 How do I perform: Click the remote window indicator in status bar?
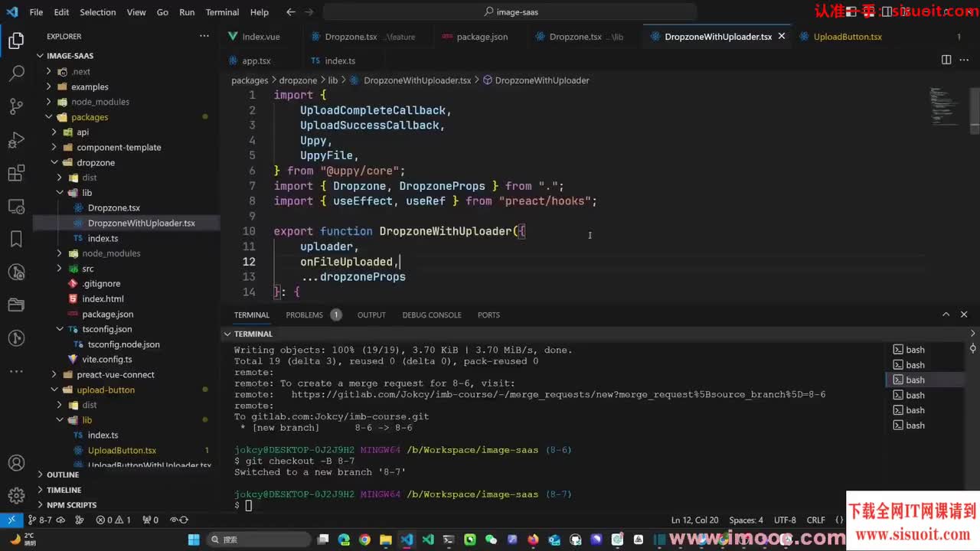coord(11,520)
